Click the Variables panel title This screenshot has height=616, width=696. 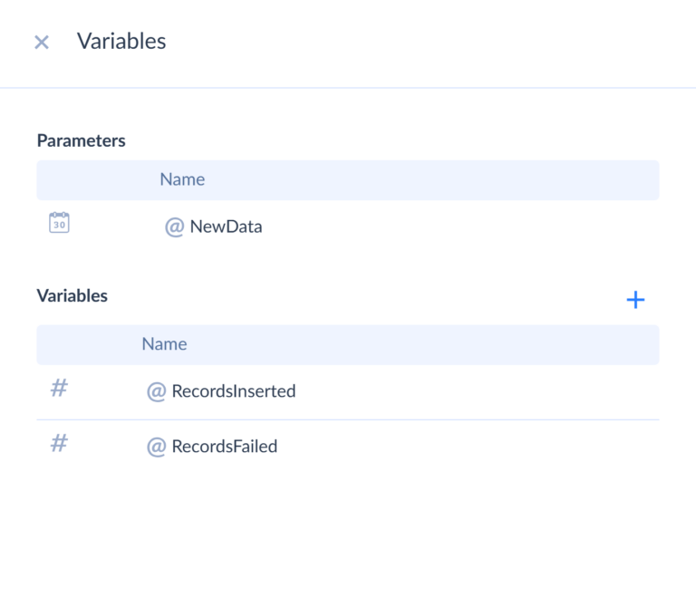point(121,41)
